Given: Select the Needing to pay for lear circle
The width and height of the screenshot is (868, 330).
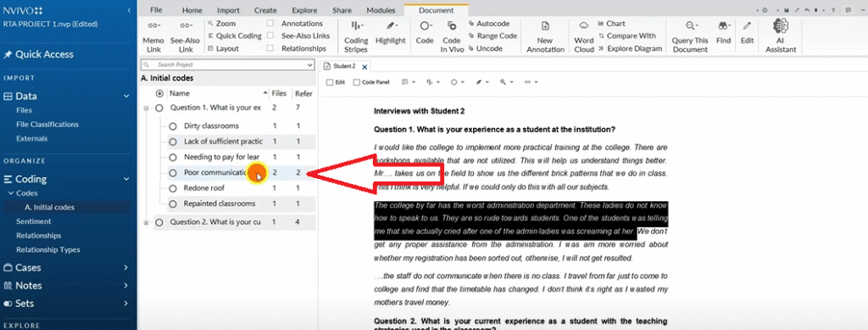Looking at the screenshot, I should 173,157.
